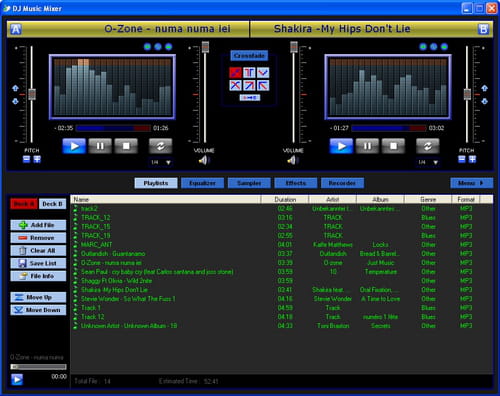Viewport: 500px width, 396px height.
Task: Click the Add File button
Action: coord(38,225)
